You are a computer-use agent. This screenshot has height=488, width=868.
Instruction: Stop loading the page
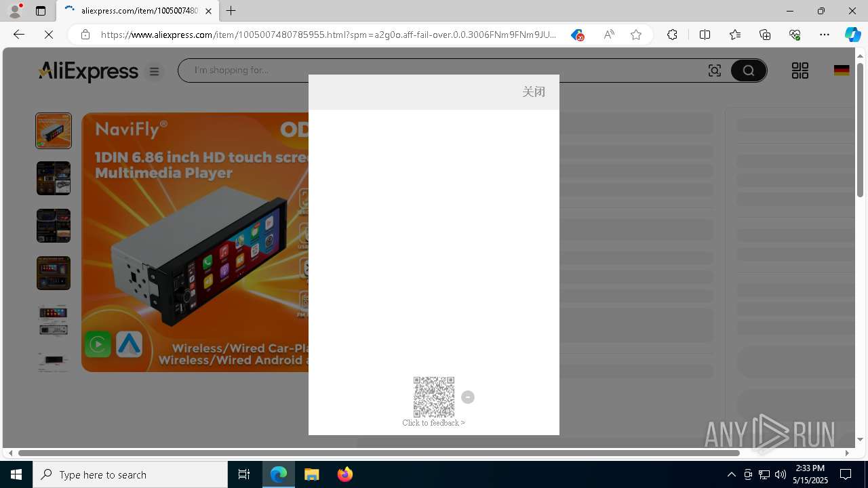coord(49,35)
